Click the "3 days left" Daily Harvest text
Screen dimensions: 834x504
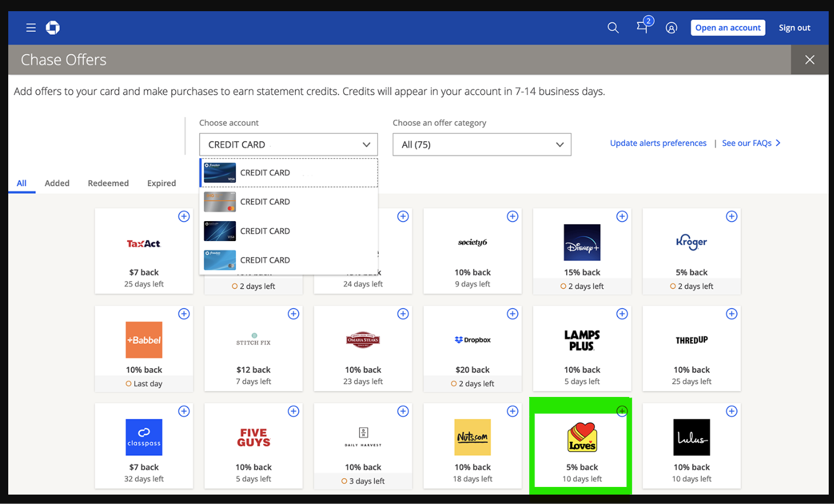(x=367, y=481)
